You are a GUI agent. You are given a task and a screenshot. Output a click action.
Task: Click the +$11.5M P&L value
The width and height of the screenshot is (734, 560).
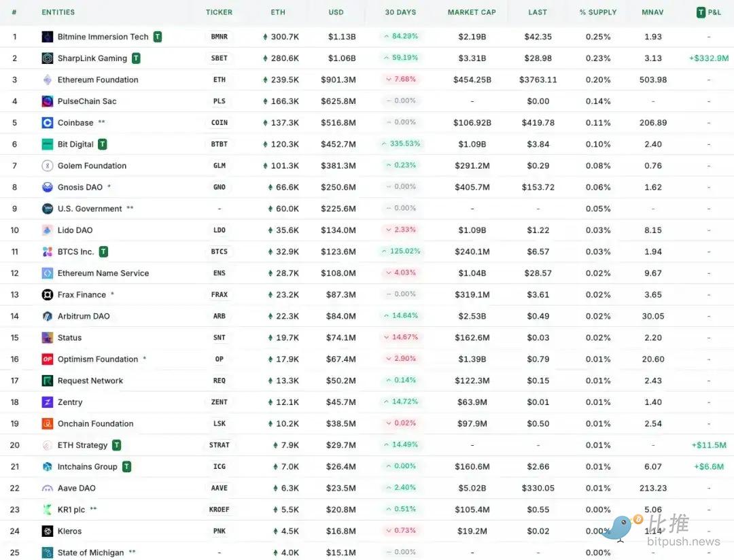point(709,445)
